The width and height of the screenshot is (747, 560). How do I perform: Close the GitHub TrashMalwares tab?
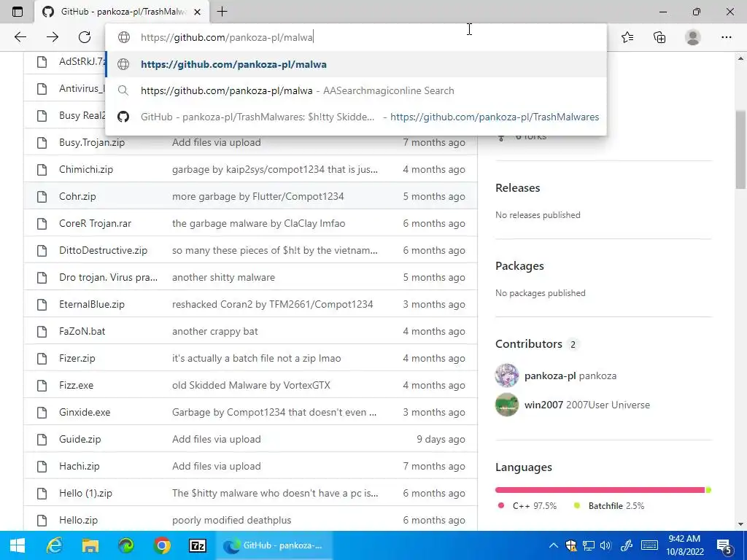click(x=198, y=12)
